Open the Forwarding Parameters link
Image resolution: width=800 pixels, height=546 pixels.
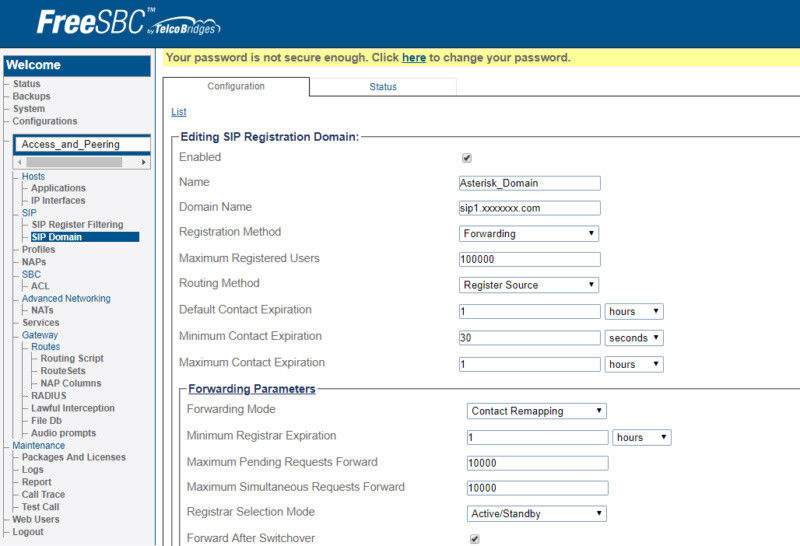point(252,389)
